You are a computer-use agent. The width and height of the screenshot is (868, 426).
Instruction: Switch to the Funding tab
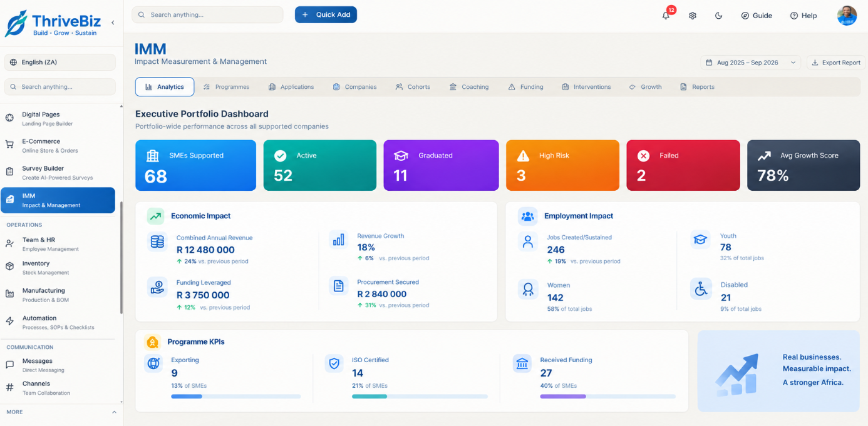(525, 87)
